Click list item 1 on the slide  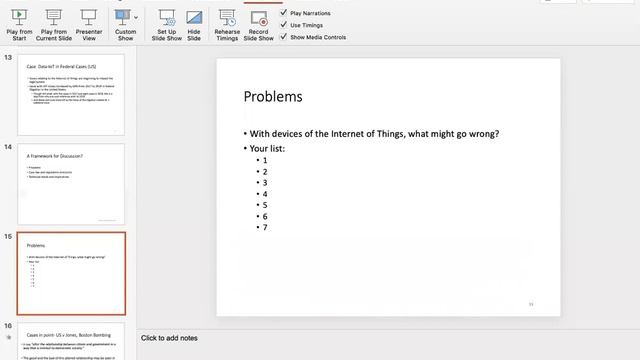tap(265, 160)
